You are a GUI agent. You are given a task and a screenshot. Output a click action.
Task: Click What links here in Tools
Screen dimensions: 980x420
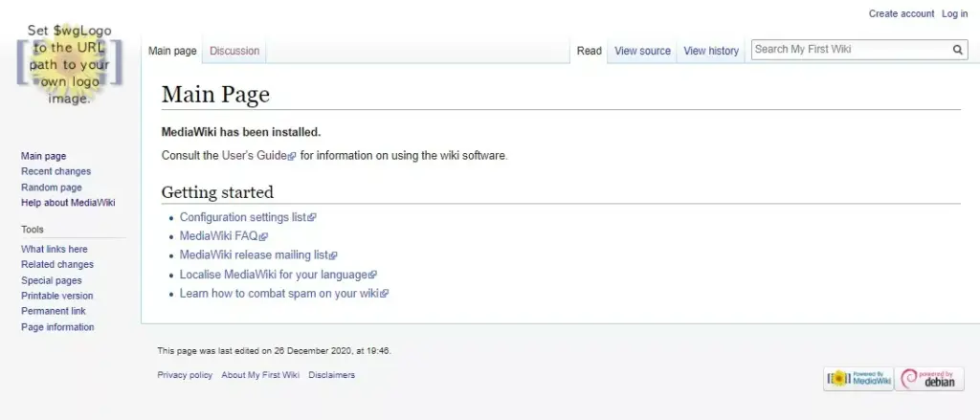tap(55, 249)
